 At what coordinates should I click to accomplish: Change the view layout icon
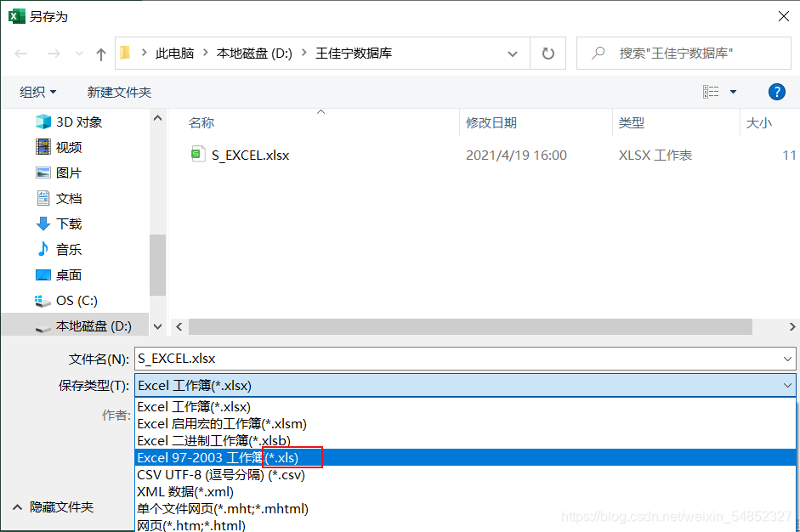(711, 92)
